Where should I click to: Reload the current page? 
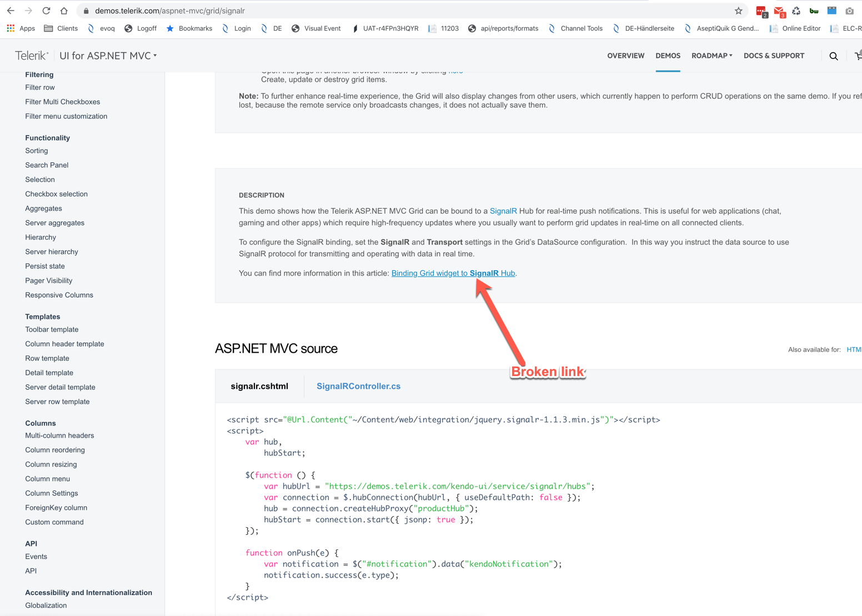46,11
